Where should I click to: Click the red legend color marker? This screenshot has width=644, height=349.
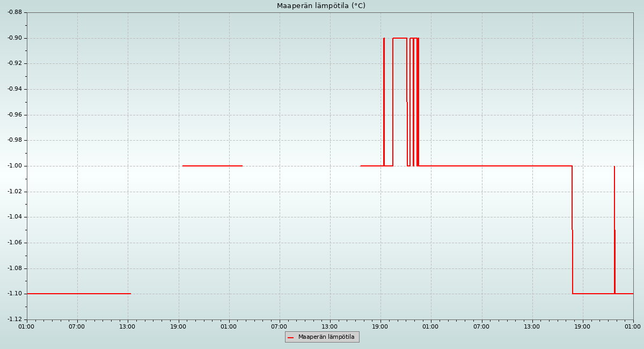click(x=290, y=337)
